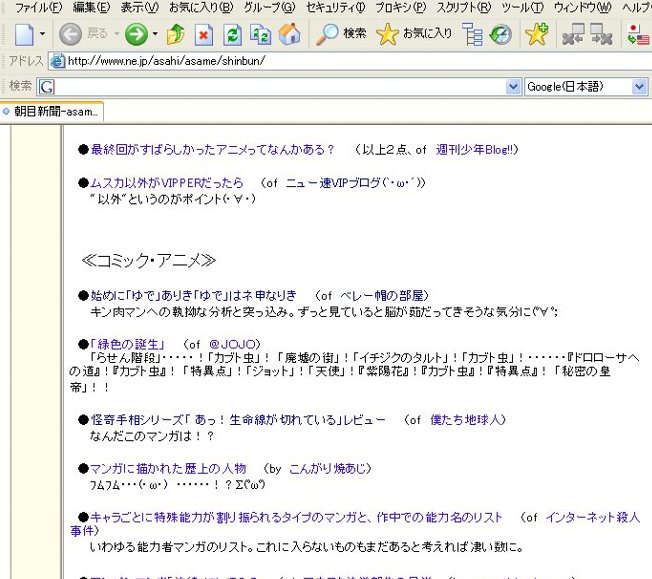This screenshot has width=652, height=579.
Task: Open link 僕たち地球人
Action: pos(465,420)
